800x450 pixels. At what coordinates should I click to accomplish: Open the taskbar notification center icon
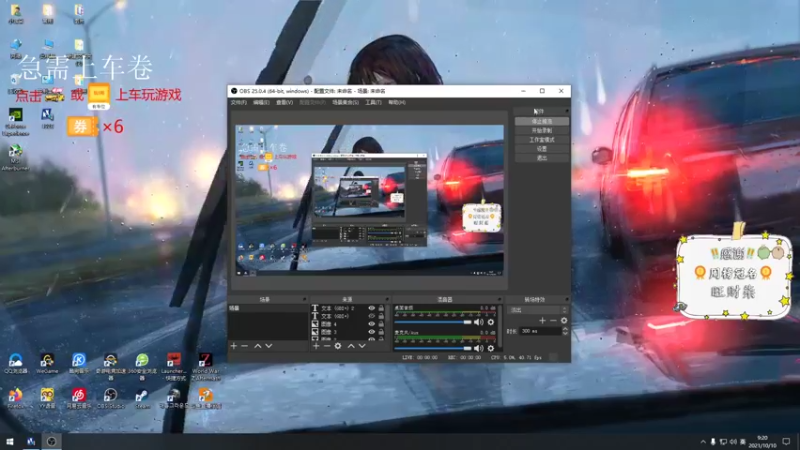tap(786, 441)
